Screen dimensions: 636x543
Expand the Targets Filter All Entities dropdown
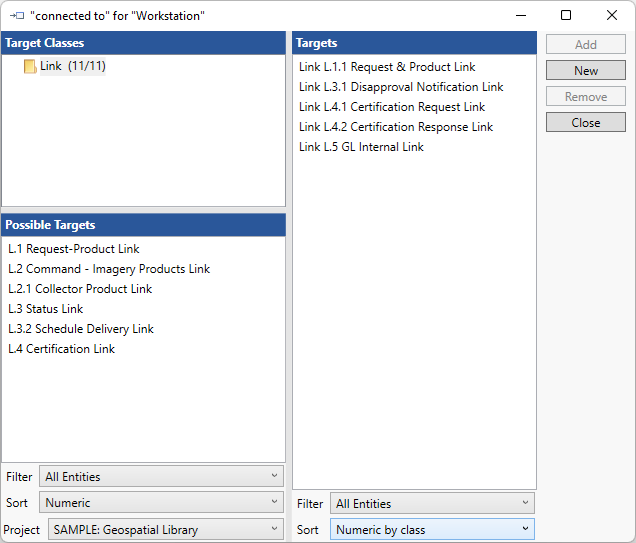tap(432, 504)
